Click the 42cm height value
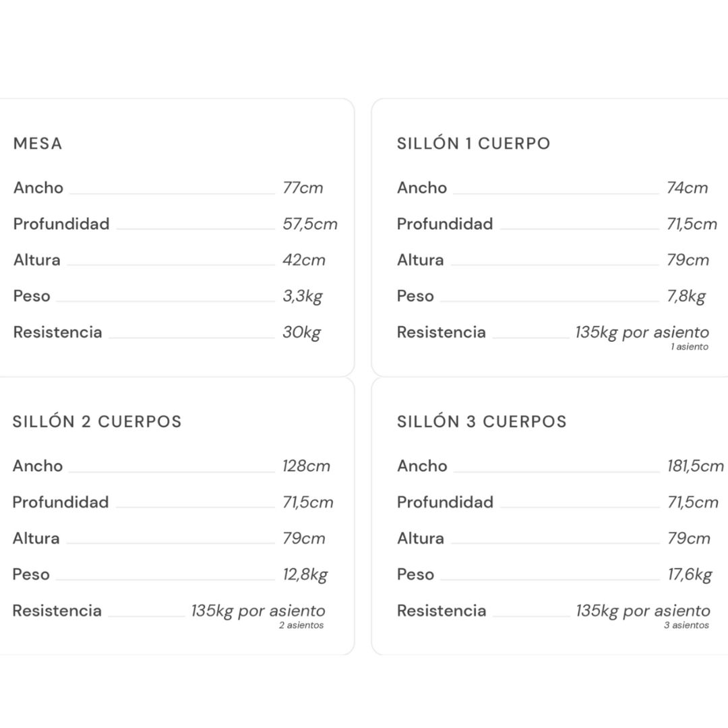 click(x=303, y=260)
